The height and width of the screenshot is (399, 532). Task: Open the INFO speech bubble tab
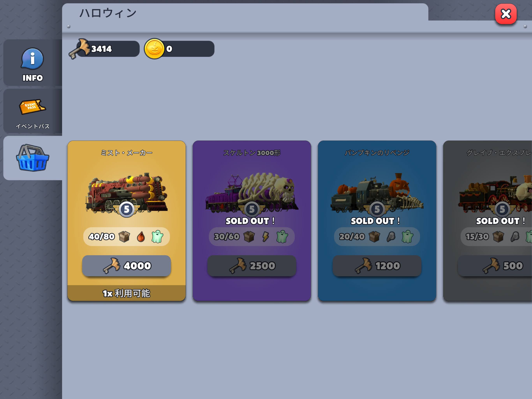pyautogui.click(x=33, y=63)
